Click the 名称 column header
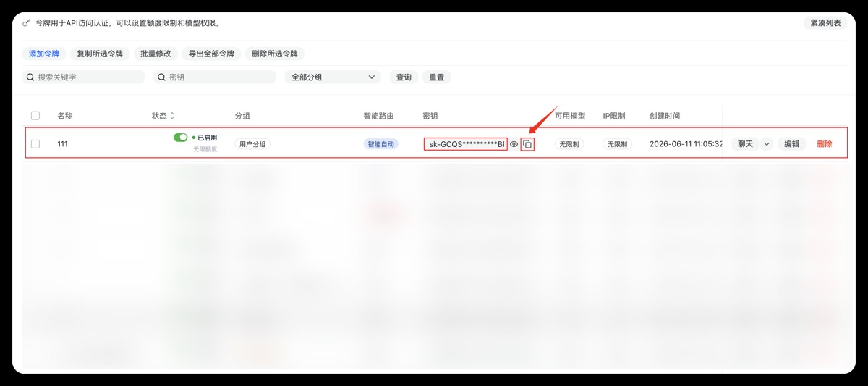The width and height of the screenshot is (868, 386). coord(65,116)
